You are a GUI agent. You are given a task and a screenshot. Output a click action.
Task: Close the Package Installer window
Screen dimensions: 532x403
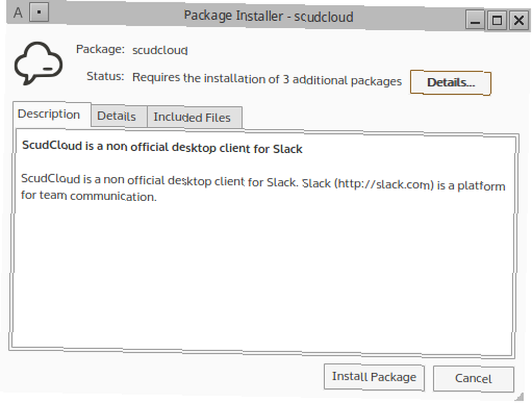(x=519, y=20)
